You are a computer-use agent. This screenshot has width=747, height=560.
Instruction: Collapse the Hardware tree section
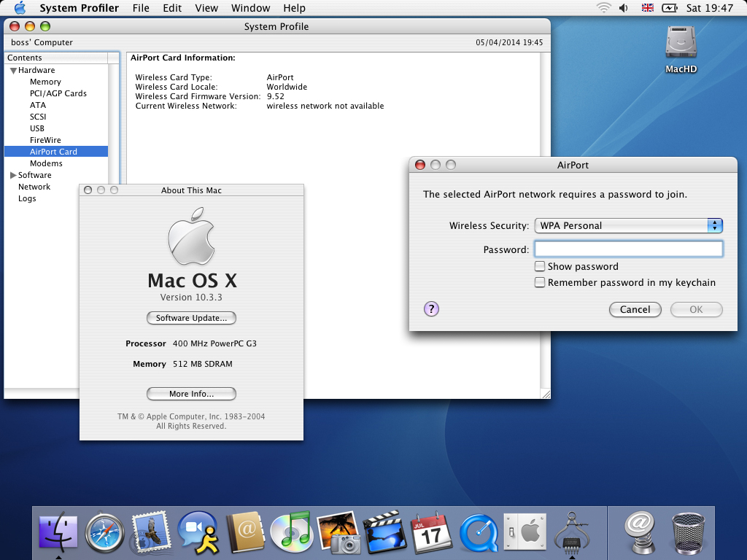tap(13, 71)
